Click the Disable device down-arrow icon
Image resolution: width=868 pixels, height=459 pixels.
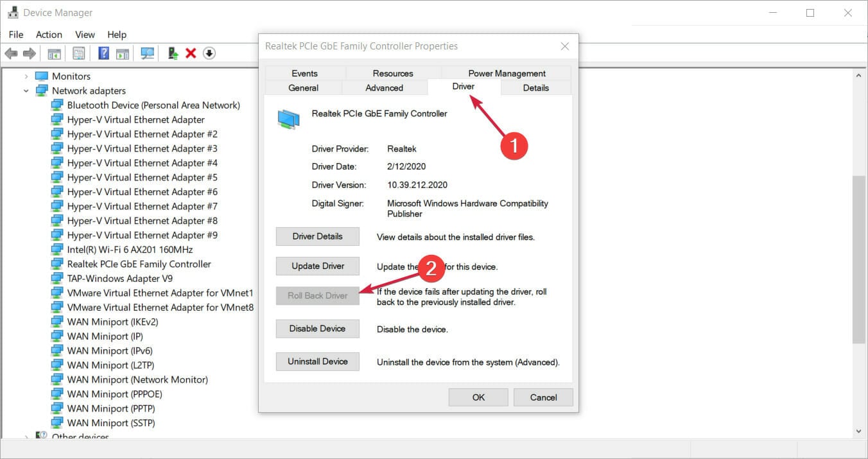[209, 53]
